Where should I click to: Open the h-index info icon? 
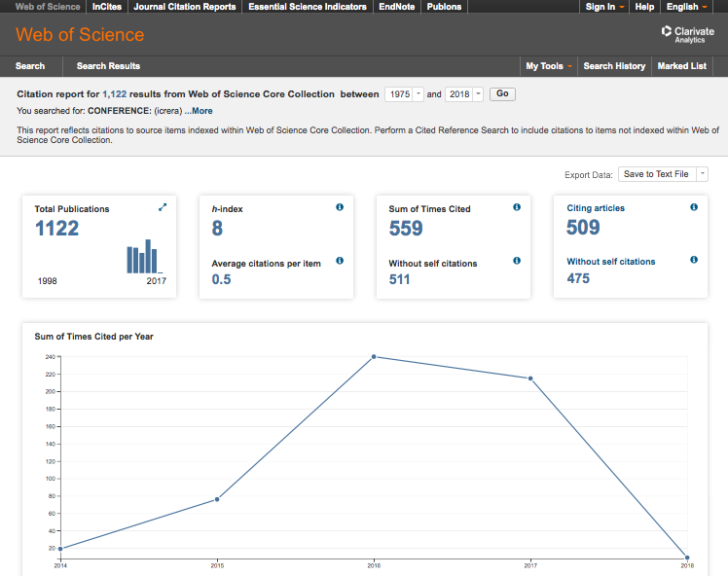[x=340, y=207]
